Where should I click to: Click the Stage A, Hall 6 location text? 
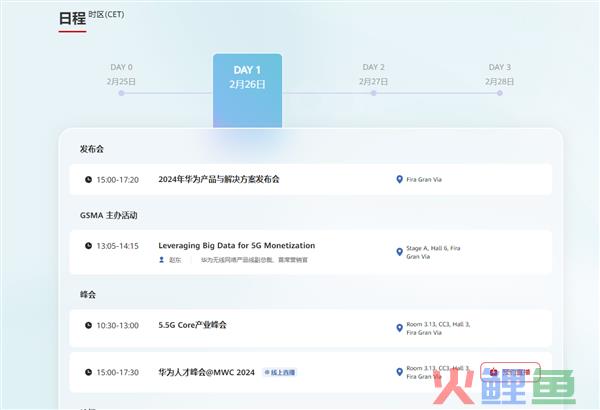coord(433,252)
